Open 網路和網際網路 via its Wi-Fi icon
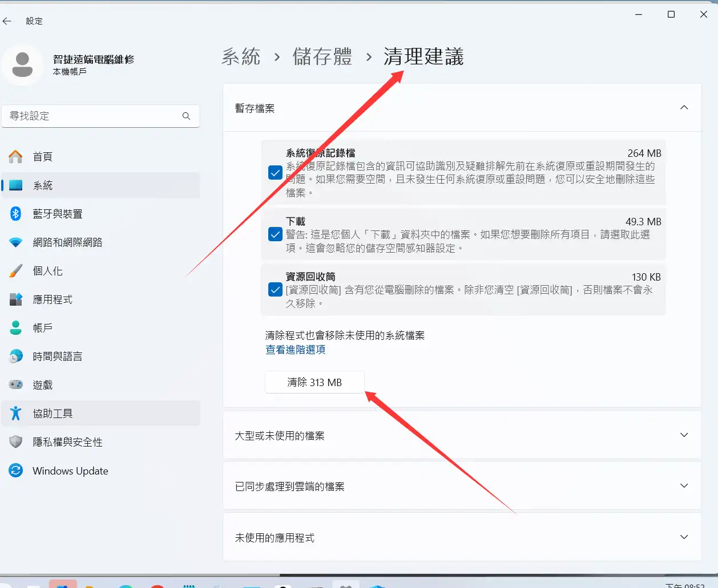The image size is (718, 588). click(16, 242)
